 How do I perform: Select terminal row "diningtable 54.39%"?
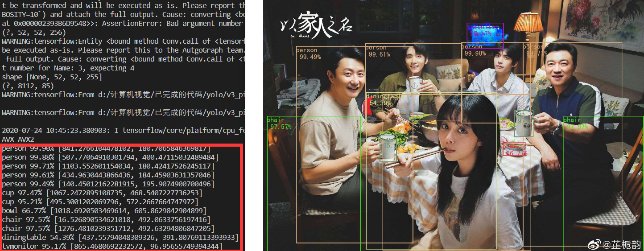click(120, 237)
